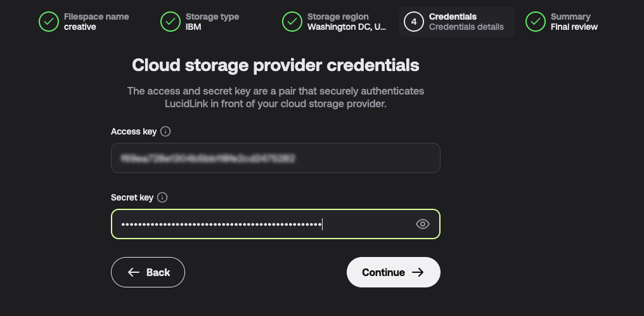Focus the Secret key password field
The height and width of the screenshot is (316, 644).
pos(276,224)
